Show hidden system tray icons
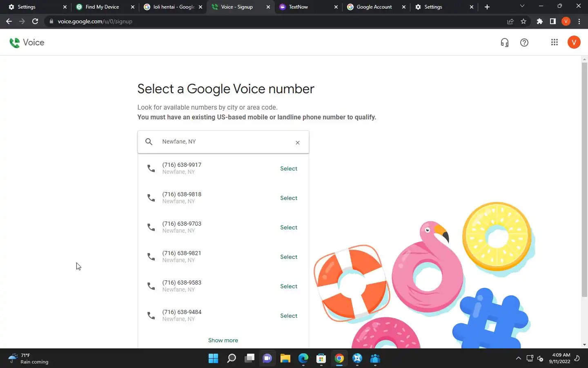 (519, 359)
